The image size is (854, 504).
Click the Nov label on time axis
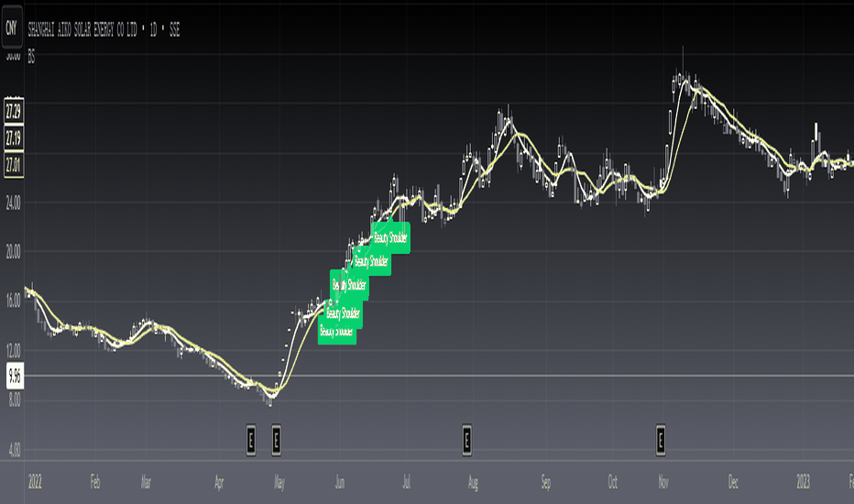[x=663, y=482]
